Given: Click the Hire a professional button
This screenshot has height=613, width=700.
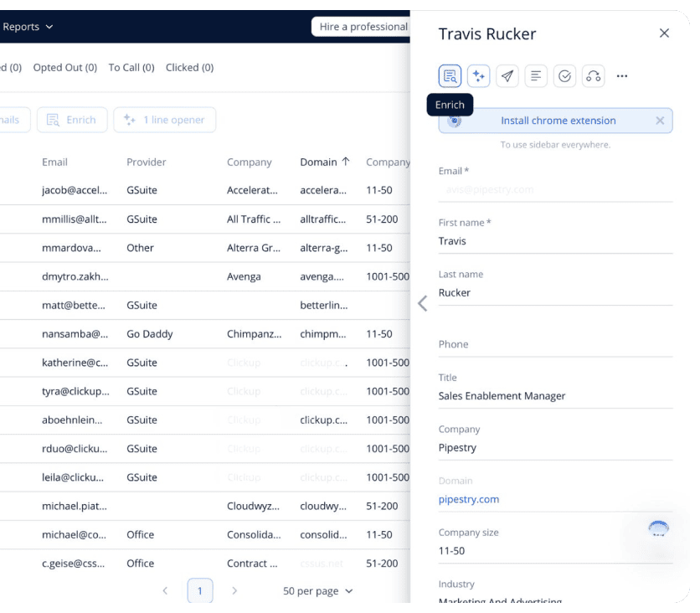Looking at the screenshot, I should tap(361, 27).
